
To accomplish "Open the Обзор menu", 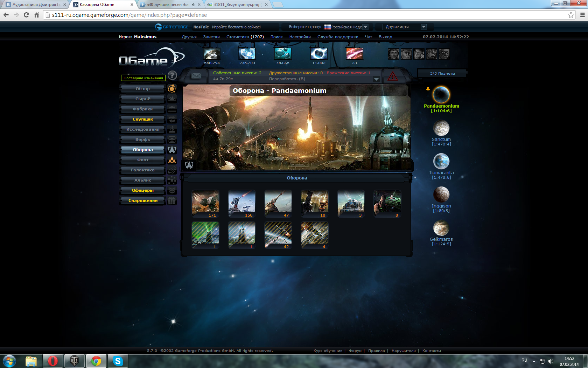I will point(143,89).
